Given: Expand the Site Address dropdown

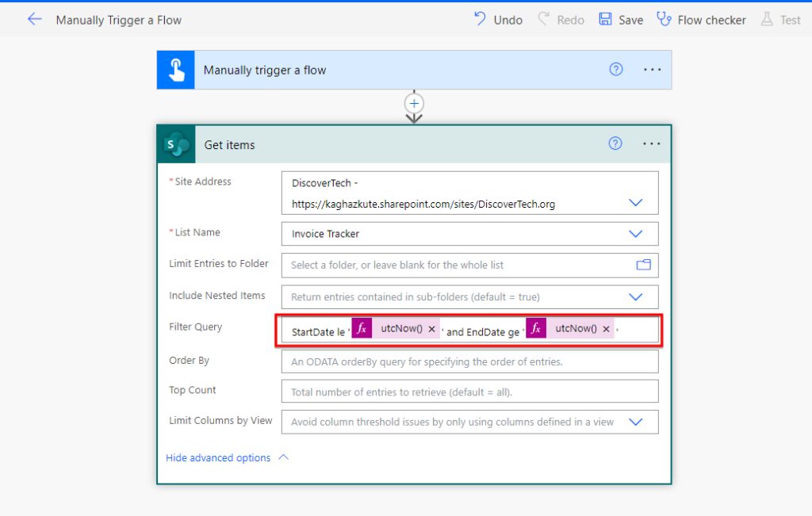Looking at the screenshot, I should pyautogui.click(x=635, y=202).
